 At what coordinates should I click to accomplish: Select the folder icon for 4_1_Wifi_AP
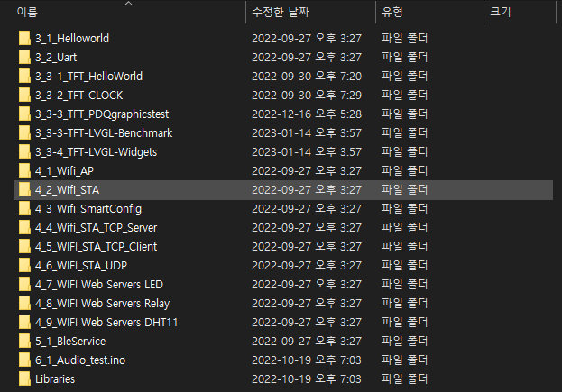coord(24,171)
